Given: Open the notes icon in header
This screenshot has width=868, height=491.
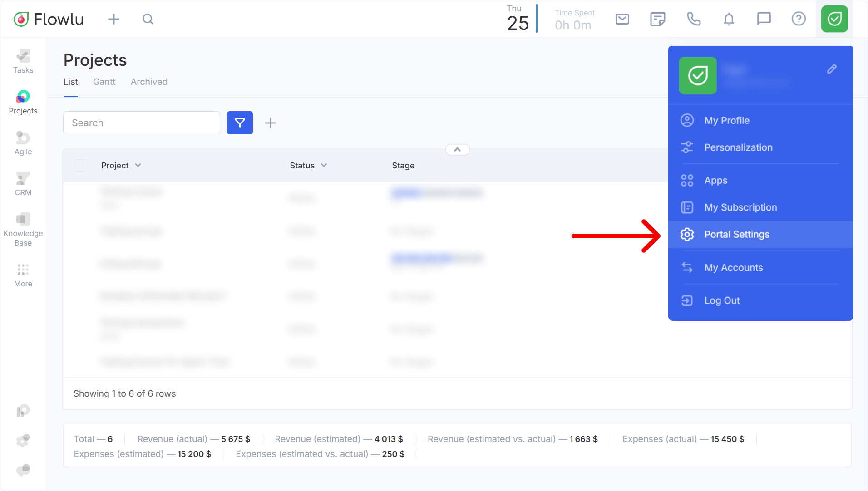Looking at the screenshot, I should point(657,19).
